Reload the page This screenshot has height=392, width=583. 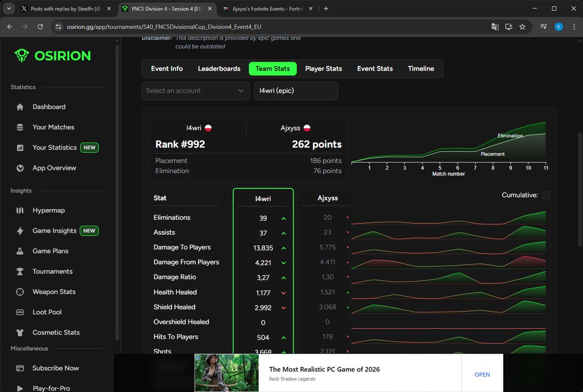click(40, 27)
